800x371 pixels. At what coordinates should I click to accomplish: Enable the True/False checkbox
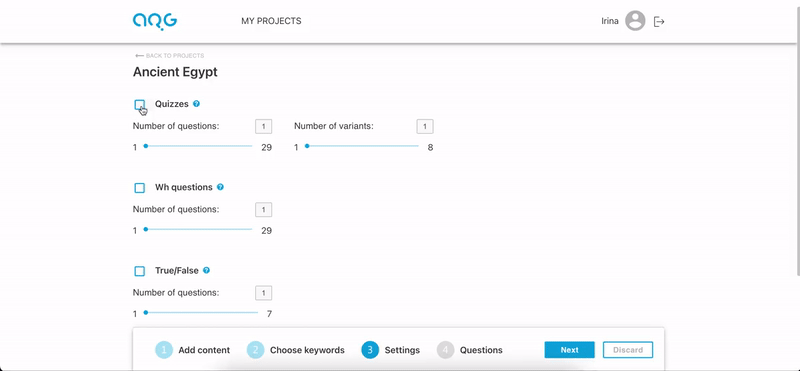tap(139, 271)
